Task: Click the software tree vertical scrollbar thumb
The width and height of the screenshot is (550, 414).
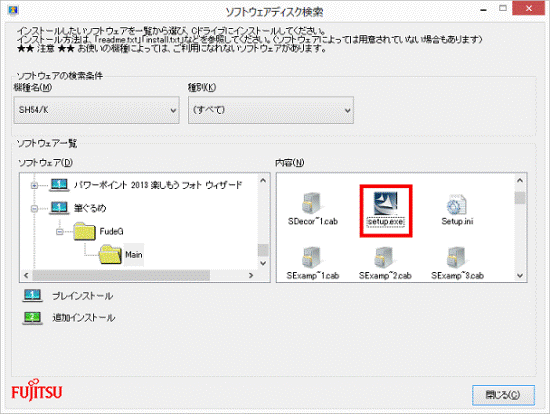Action: (x=263, y=251)
